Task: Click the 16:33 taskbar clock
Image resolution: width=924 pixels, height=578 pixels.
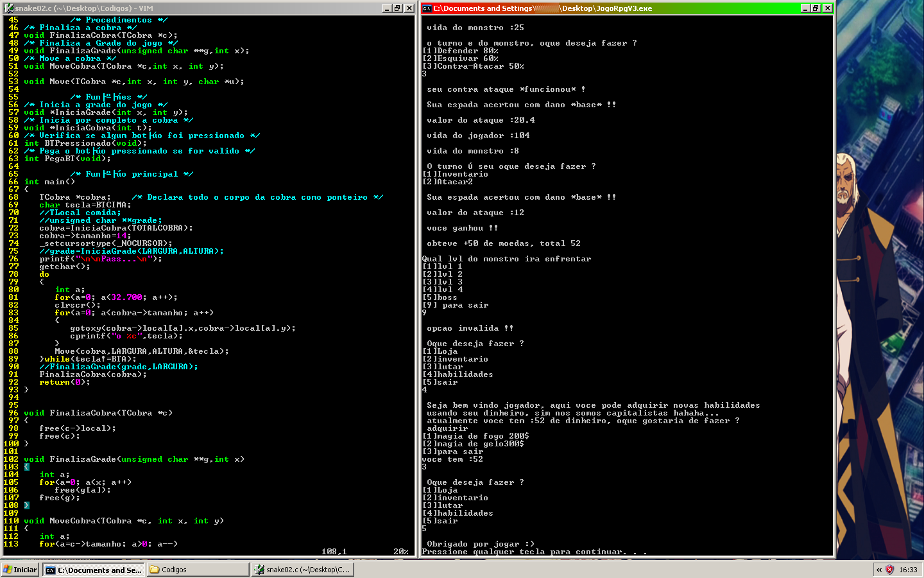Action: click(908, 570)
